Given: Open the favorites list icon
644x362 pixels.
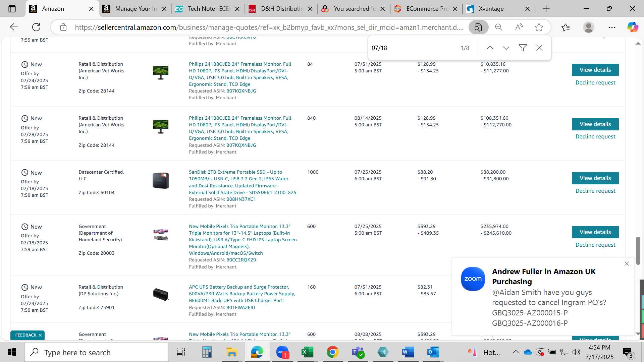Looking at the screenshot, I should [x=566, y=27].
